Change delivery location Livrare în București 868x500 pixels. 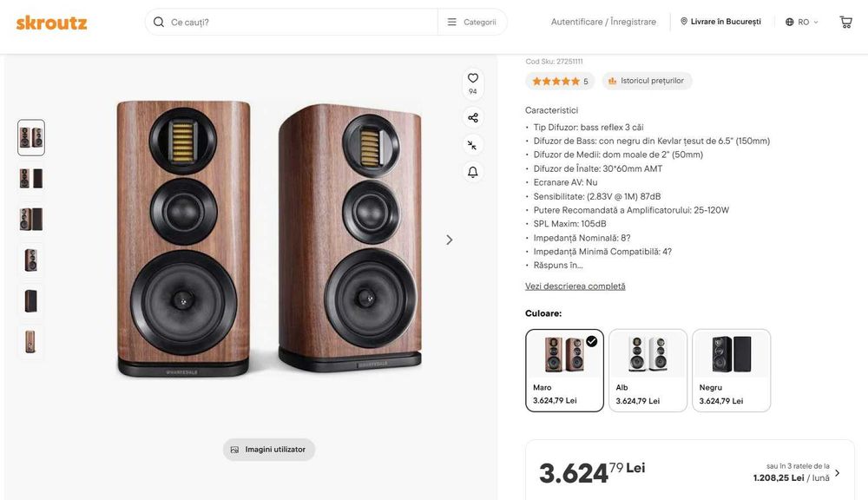coord(720,22)
